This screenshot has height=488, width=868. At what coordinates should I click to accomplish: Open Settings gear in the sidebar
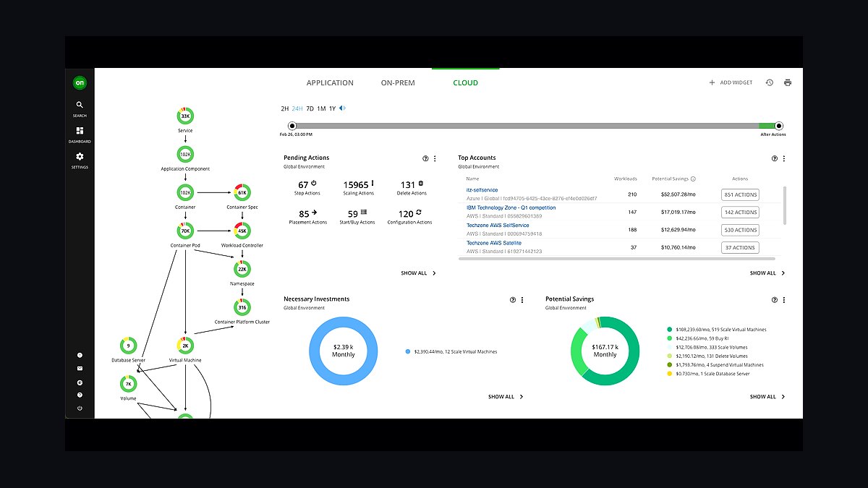[x=80, y=160]
